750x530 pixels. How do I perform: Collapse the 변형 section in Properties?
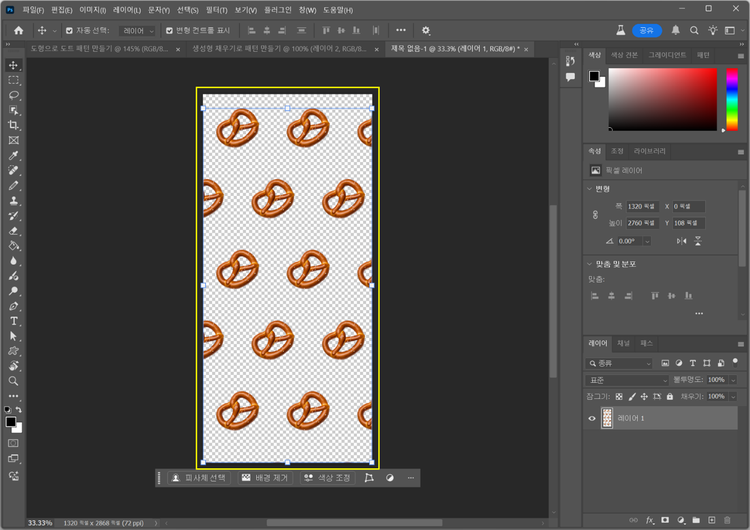click(588, 188)
